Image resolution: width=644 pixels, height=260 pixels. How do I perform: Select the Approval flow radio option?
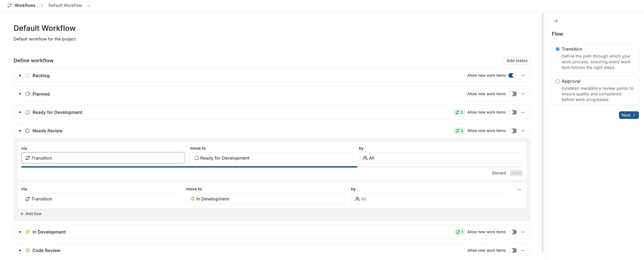[x=557, y=81]
